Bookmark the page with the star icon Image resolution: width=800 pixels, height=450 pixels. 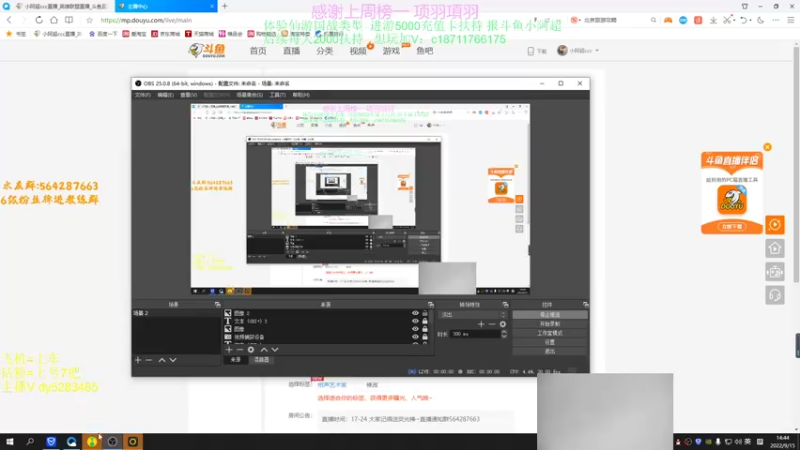click(89, 20)
